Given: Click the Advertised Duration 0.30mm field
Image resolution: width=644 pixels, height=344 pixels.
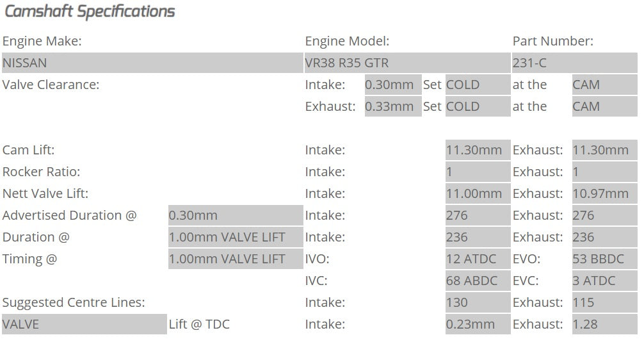Looking at the screenshot, I should pyautogui.click(x=235, y=216).
